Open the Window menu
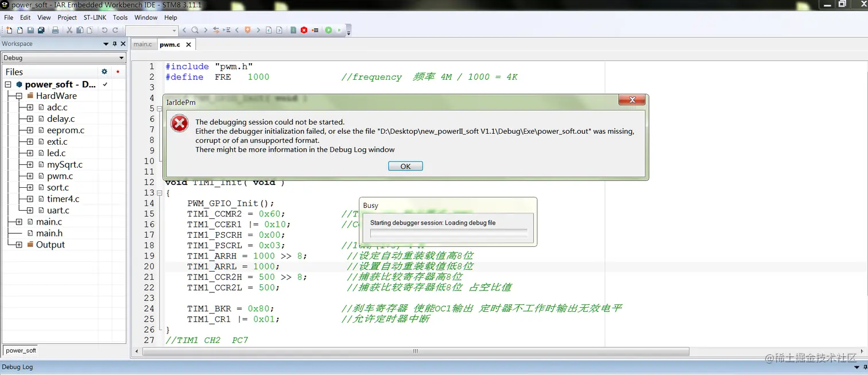Image resolution: width=868 pixels, height=375 pixels. [146, 18]
